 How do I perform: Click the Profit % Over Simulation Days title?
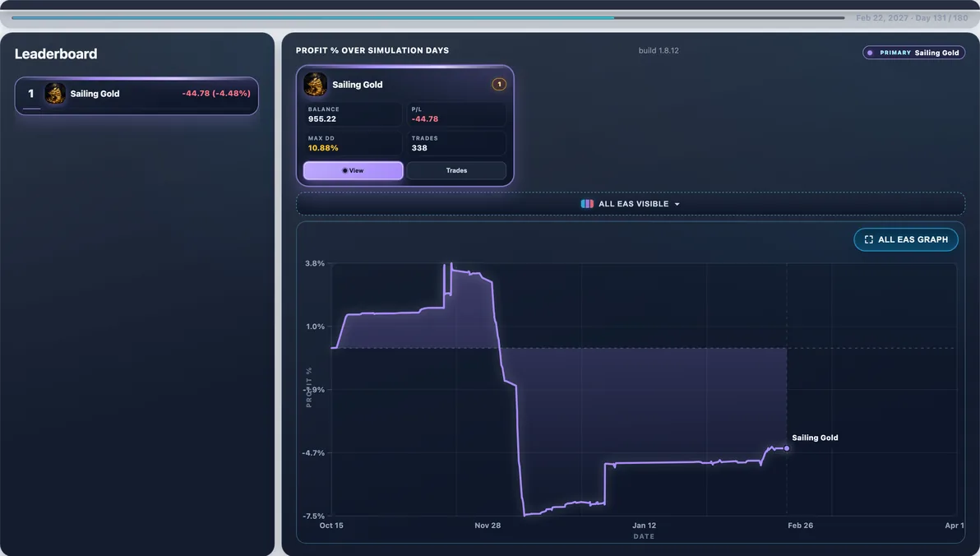pyautogui.click(x=372, y=51)
